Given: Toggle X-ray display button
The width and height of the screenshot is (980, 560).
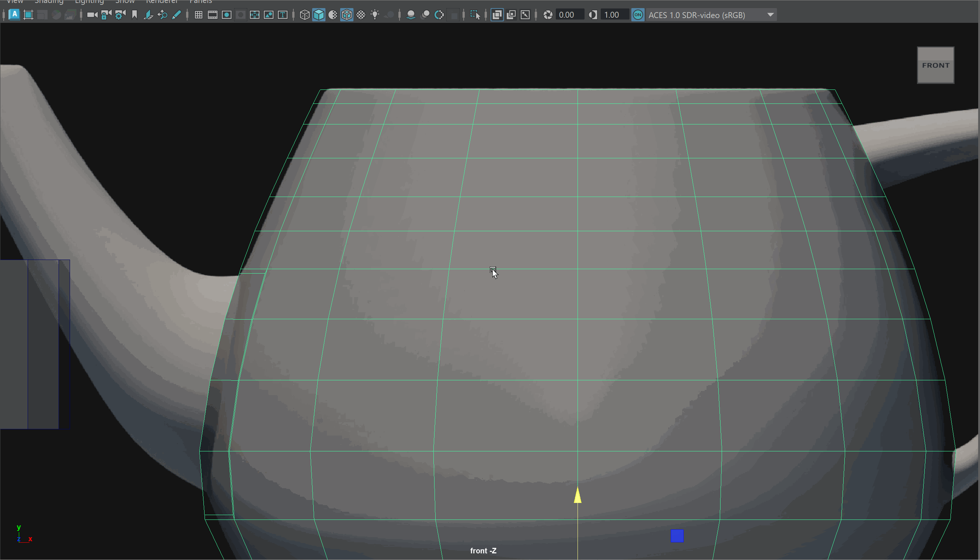Looking at the screenshot, I should point(497,15).
